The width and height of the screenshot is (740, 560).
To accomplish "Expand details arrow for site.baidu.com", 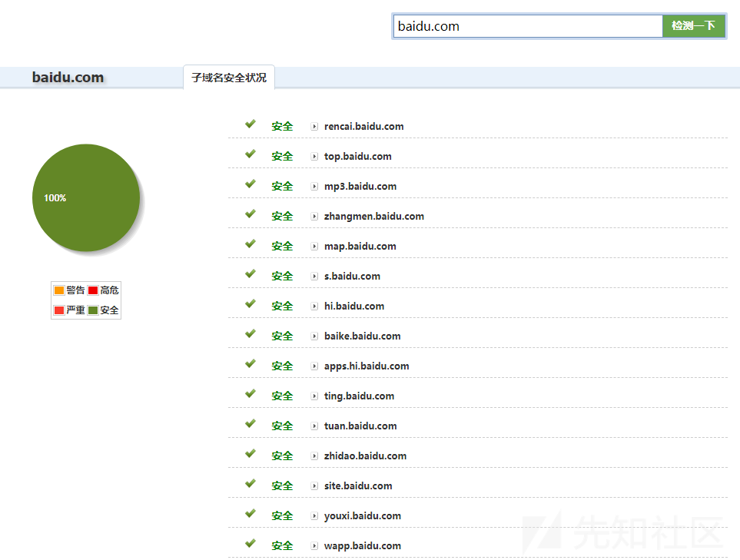I will point(314,486).
